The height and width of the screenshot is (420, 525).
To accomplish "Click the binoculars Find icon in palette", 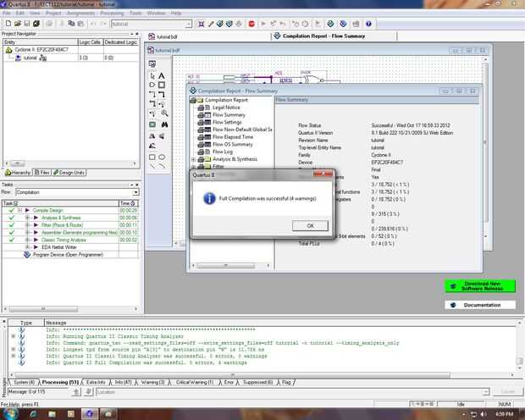I will [164, 124].
